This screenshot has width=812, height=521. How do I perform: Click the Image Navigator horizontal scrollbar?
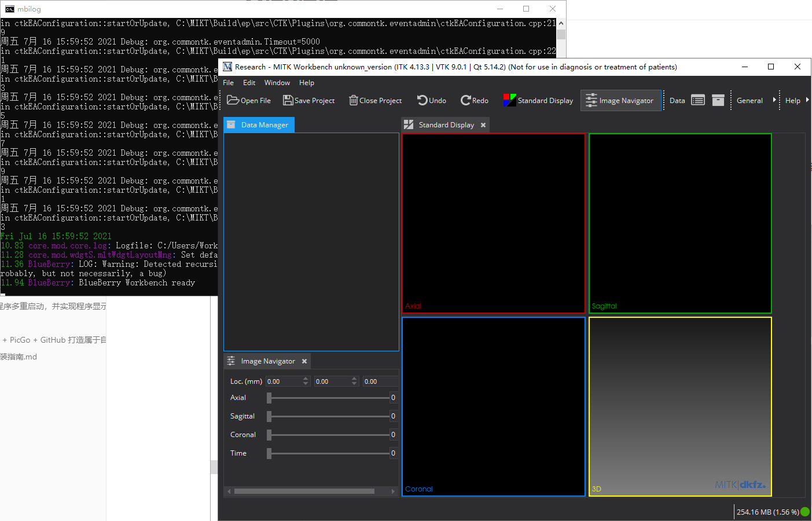click(x=304, y=491)
